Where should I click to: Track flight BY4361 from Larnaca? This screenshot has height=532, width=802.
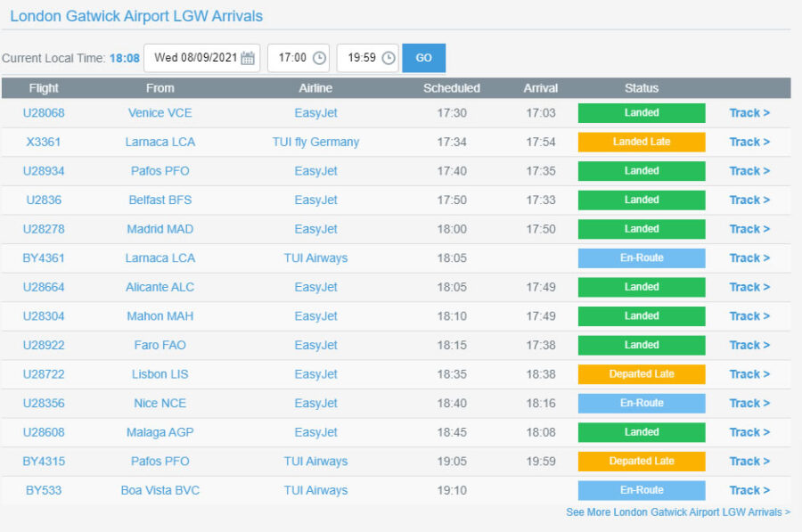[749, 258]
